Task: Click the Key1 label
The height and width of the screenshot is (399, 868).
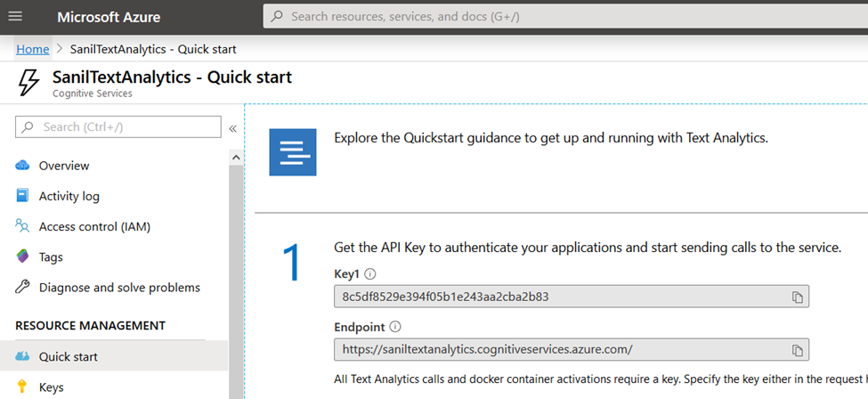Action: tap(347, 273)
